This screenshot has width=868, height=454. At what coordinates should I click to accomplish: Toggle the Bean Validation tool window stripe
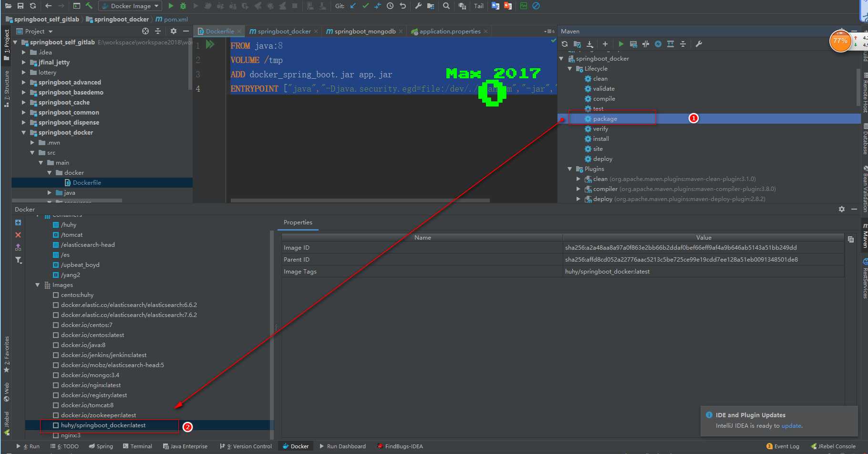pyautogui.click(x=864, y=189)
